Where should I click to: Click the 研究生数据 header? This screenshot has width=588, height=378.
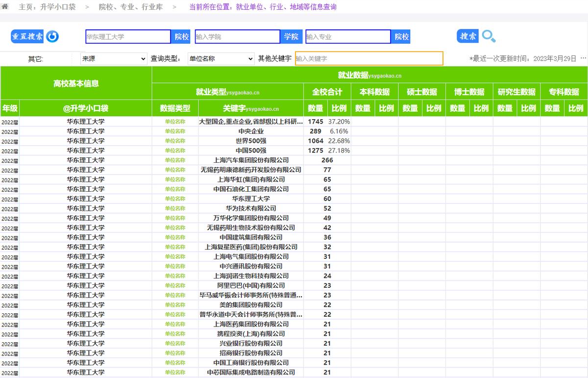517,92
